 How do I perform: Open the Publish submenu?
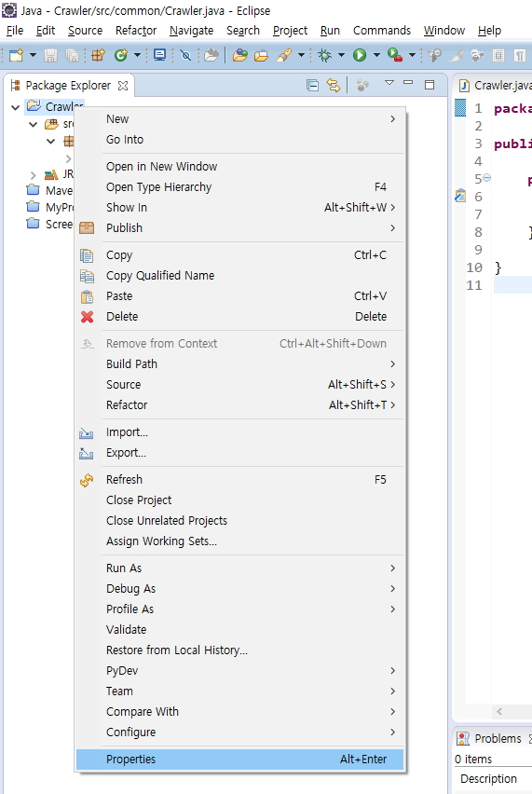240,228
